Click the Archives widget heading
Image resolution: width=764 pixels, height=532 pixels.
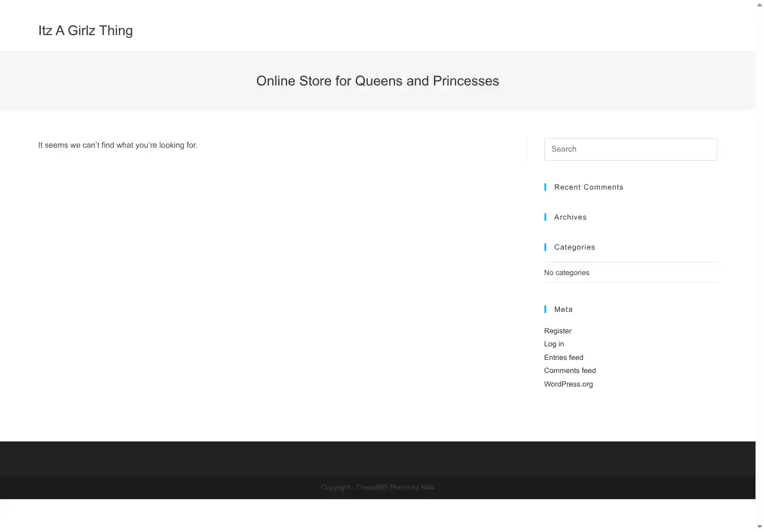pyautogui.click(x=570, y=217)
